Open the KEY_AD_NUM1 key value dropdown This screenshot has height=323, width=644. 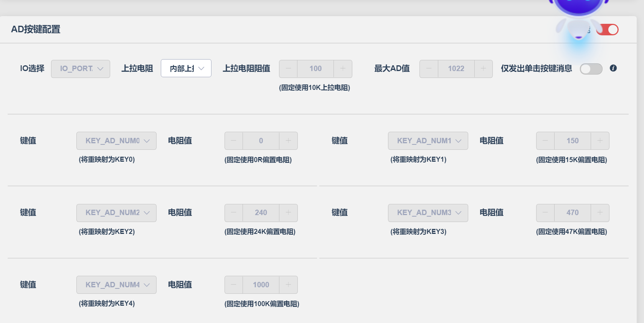pos(428,141)
